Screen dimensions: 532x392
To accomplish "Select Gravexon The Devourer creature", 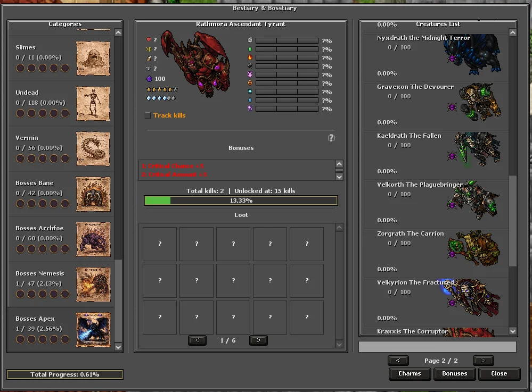I will click(x=436, y=106).
